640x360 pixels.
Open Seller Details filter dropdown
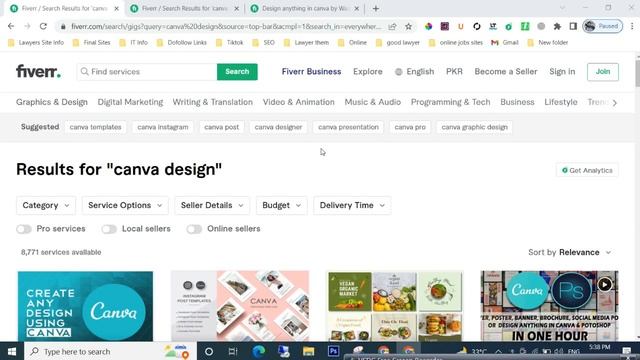212,205
